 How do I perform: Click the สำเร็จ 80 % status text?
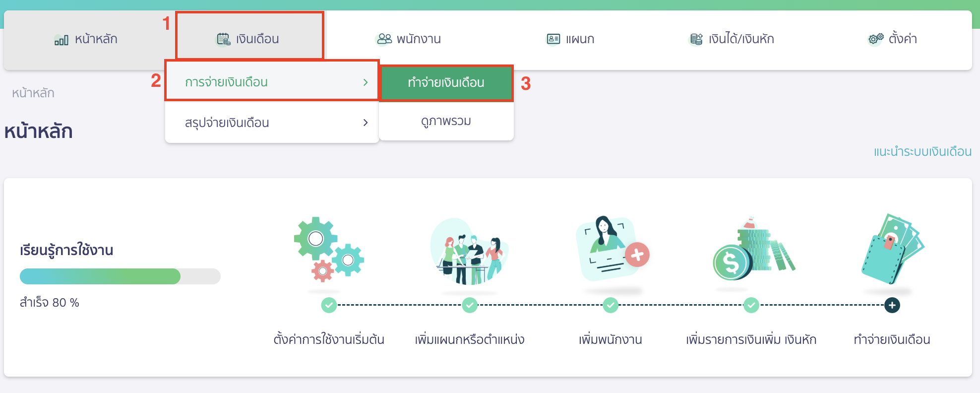pyautogui.click(x=50, y=302)
